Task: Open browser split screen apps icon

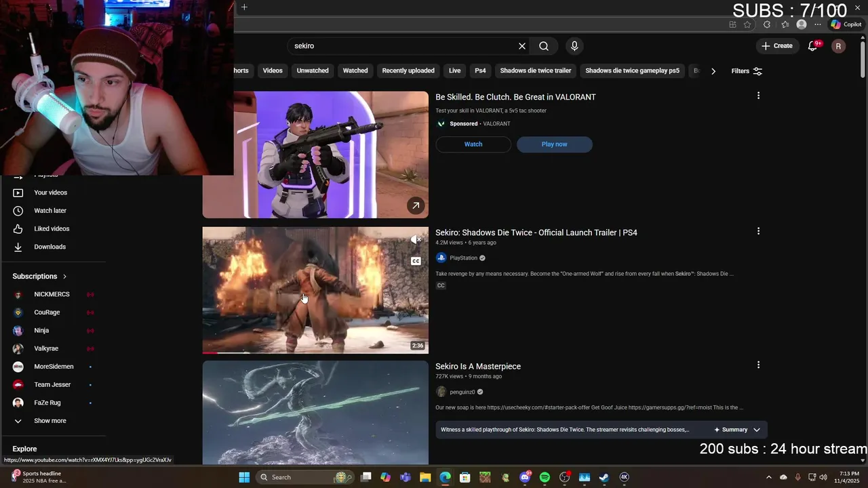Action: pyautogui.click(x=732, y=24)
